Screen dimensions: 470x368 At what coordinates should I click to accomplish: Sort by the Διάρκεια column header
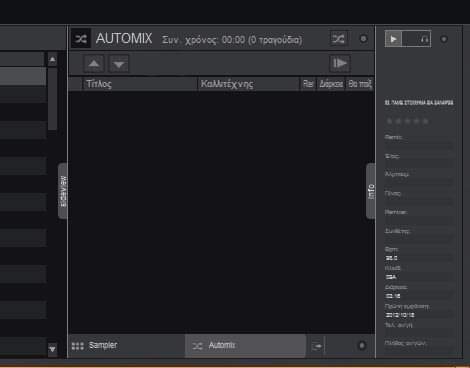(331, 84)
